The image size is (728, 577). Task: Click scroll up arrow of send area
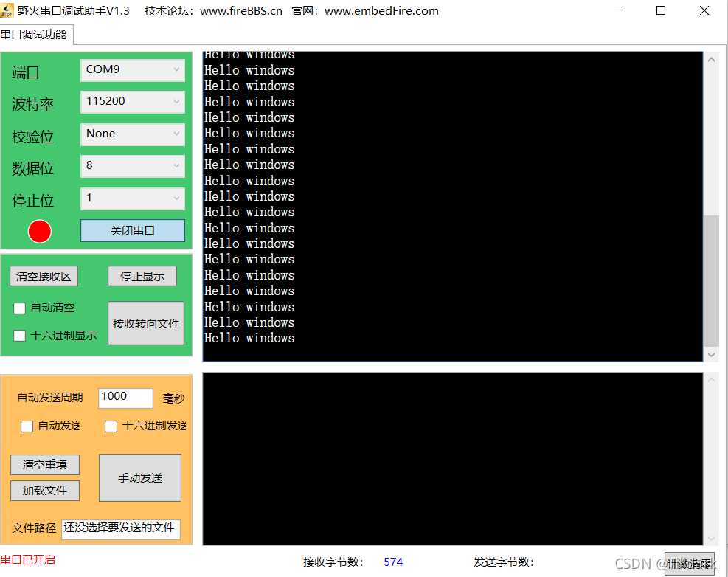pos(711,380)
